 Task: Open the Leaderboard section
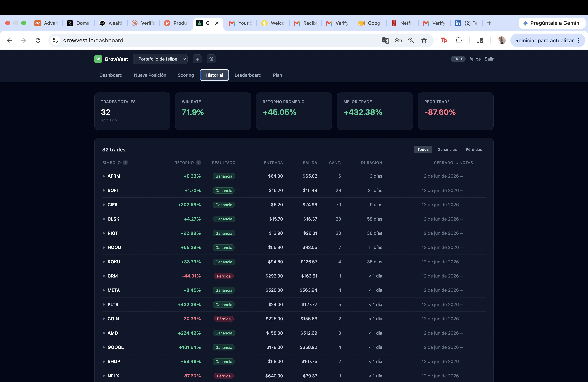click(x=248, y=75)
